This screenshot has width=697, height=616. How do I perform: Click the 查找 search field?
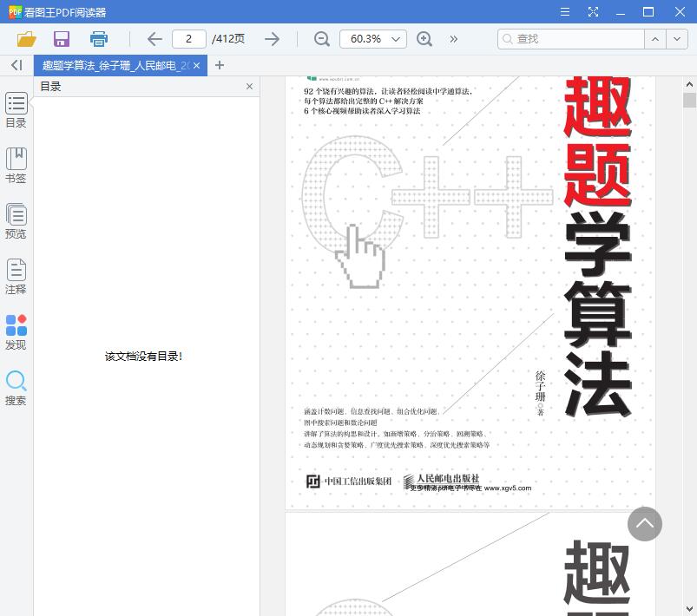pos(571,39)
